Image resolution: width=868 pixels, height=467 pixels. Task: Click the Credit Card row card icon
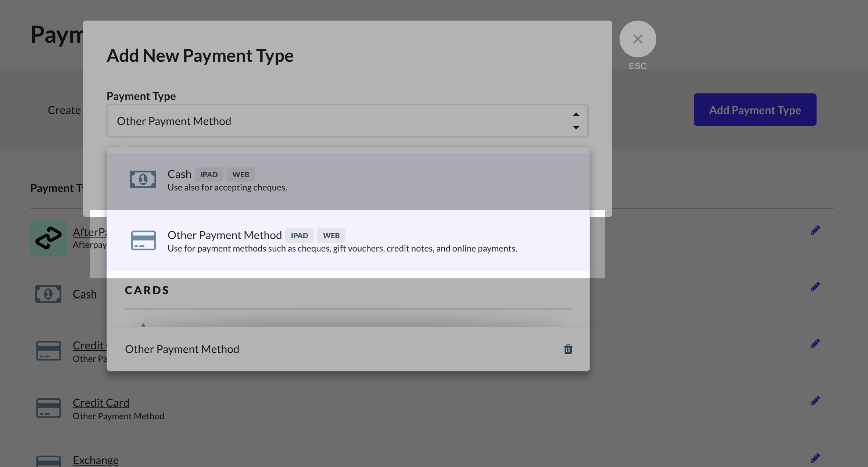point(49,408)
